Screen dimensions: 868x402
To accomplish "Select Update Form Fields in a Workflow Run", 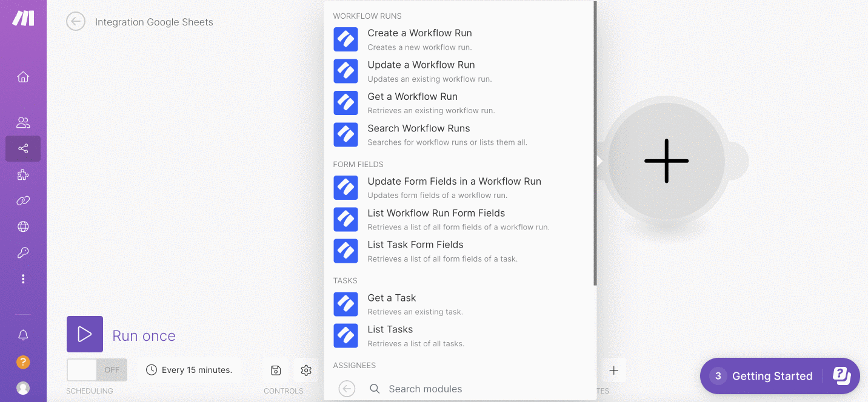I will click(x=459, y=188).
